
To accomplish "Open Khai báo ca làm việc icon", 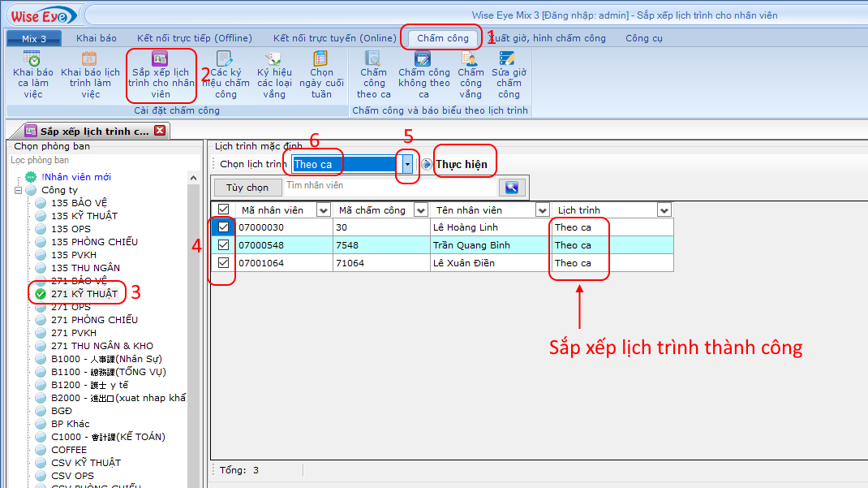I will point(32,73).
